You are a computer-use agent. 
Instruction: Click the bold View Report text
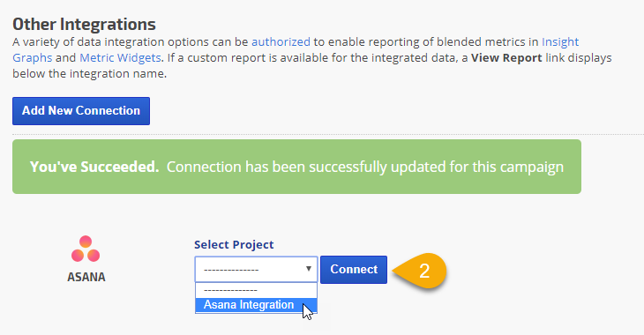(506, 58)
